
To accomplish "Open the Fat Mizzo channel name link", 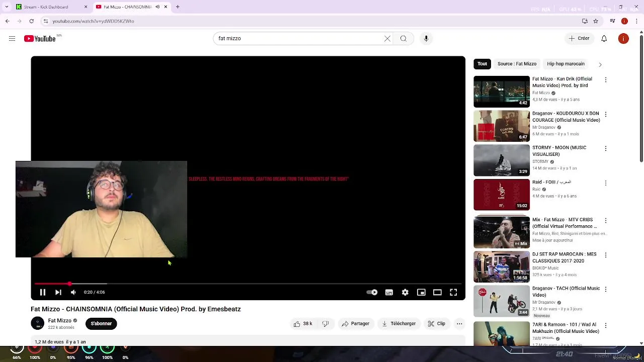I will tap(59, 321).
